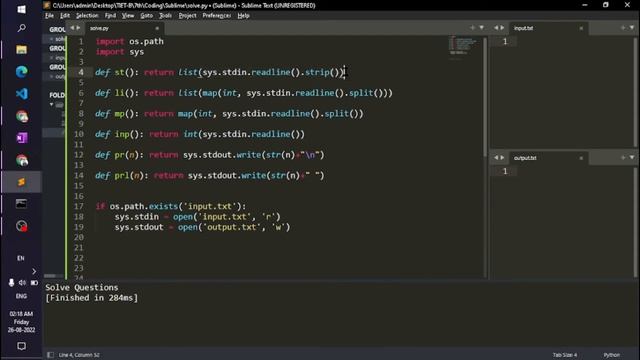Screen dimensions: 640x360
Task: Switch to Sublime Text taskbar icon
Action: (21, 182)
